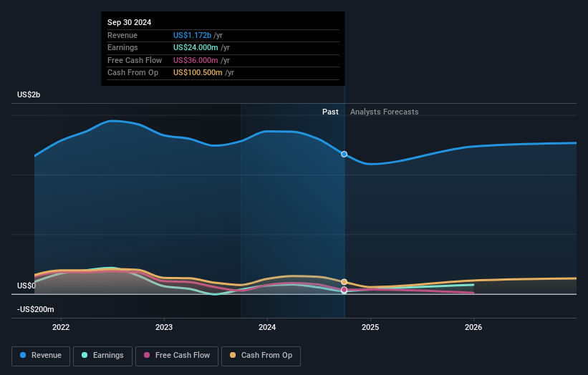This screenshot has height=375, width=588.
Task: Toggle Cash From Op legend button
Action: (261, 356)
